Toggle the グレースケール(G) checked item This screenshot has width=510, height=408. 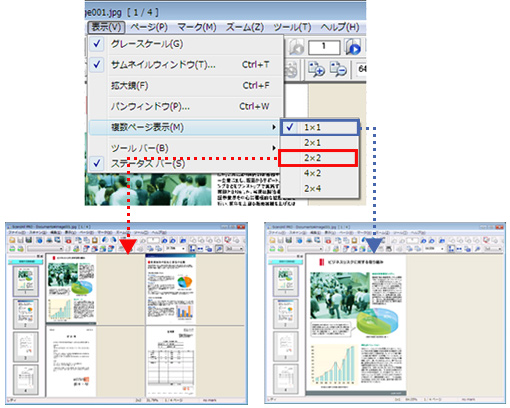(x=186, y=44)
